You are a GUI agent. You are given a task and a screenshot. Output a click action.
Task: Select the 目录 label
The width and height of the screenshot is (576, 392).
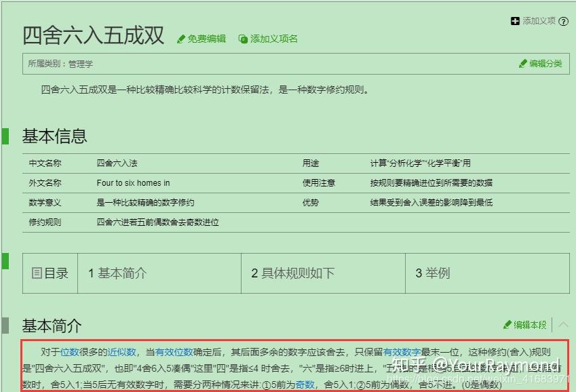pyautogui.click(x=56, y=273)
